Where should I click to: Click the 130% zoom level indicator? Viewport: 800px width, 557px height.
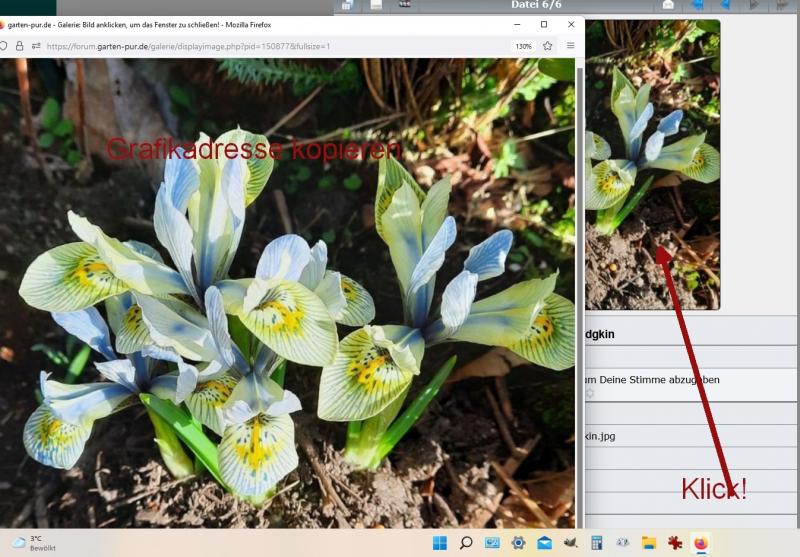pos(523,46)
